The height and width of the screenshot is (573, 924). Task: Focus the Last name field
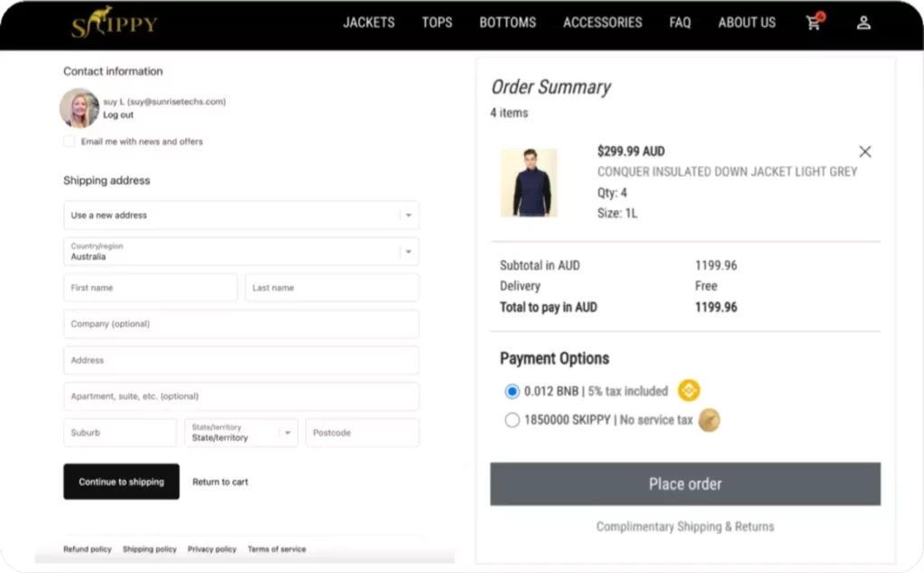click(x=332, y=288)
